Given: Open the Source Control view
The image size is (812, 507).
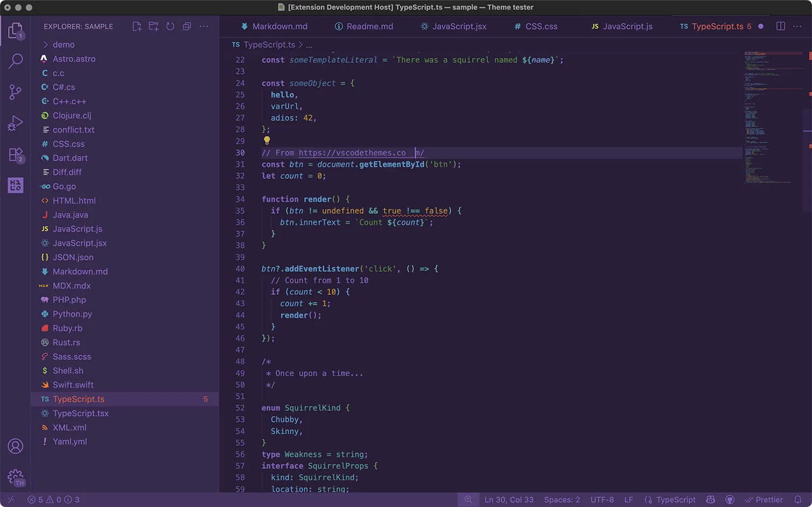Looking at the screenshot, I should coord(16,92).
